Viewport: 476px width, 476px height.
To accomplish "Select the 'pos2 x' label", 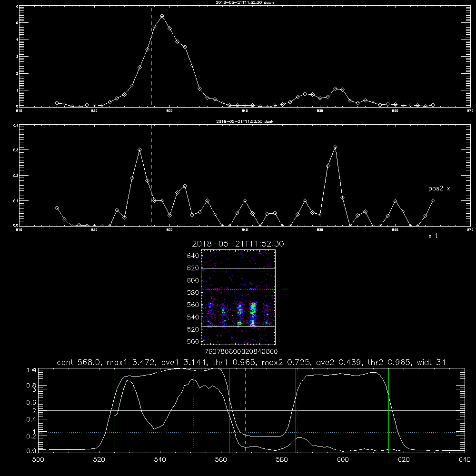I will click(439, 188).
